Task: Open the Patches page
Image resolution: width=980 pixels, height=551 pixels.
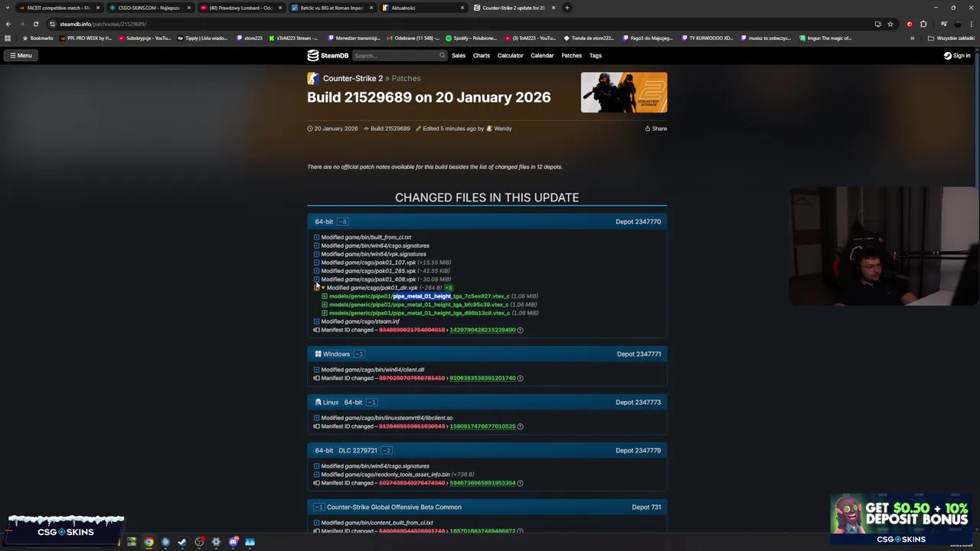Action: 571,55
